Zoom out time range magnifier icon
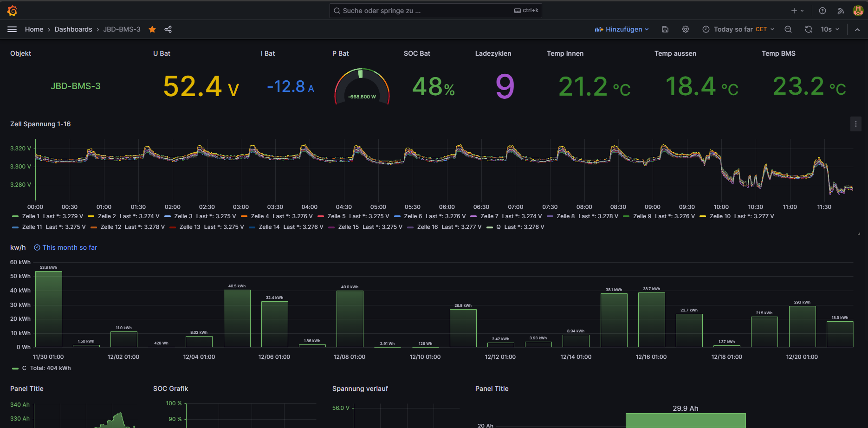This screenshot has width=868, height=428. click(788, 29)
